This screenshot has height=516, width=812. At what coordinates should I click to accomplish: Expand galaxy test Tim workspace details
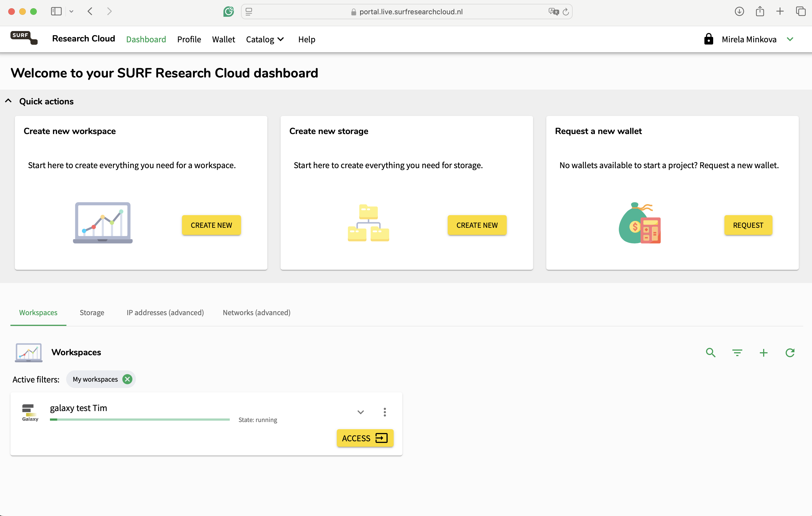360,412
